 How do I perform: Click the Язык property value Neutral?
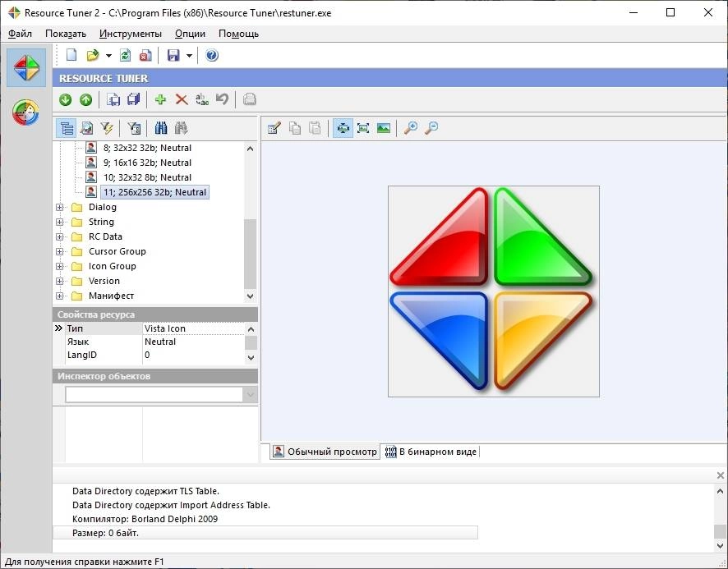coord(160,342)
